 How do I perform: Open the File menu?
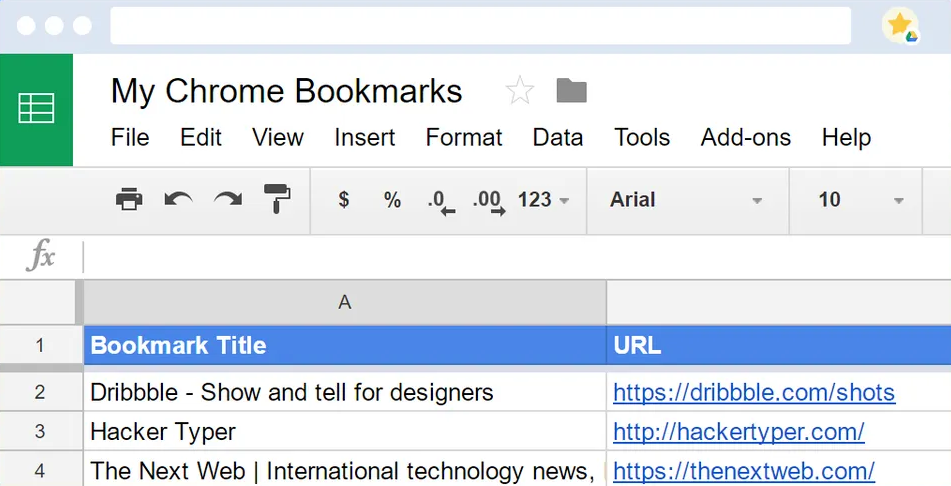[130, 138]
